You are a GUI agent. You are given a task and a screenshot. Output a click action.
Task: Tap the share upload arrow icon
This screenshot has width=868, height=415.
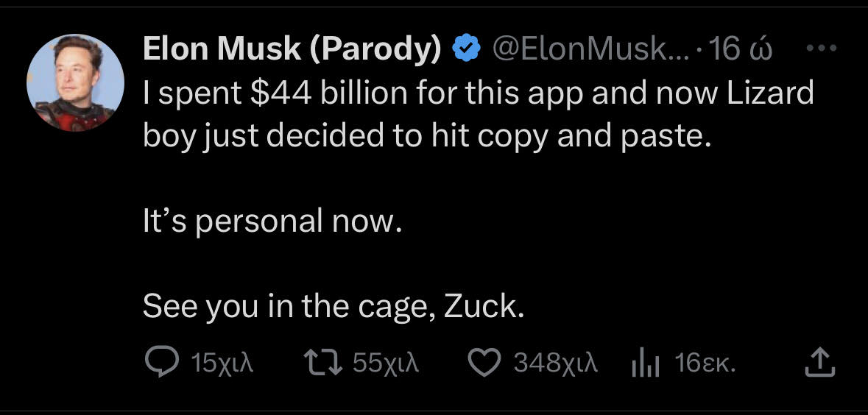tap(820, 362)
